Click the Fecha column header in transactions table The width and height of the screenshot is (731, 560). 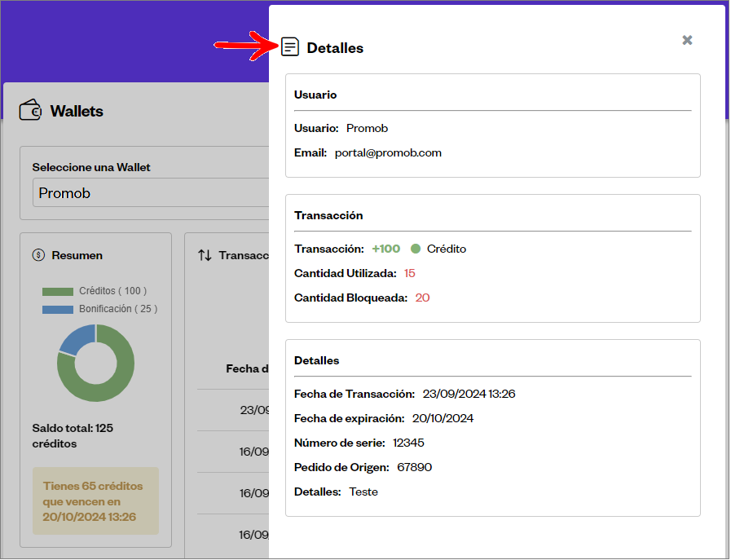click(x=248, y=368)
